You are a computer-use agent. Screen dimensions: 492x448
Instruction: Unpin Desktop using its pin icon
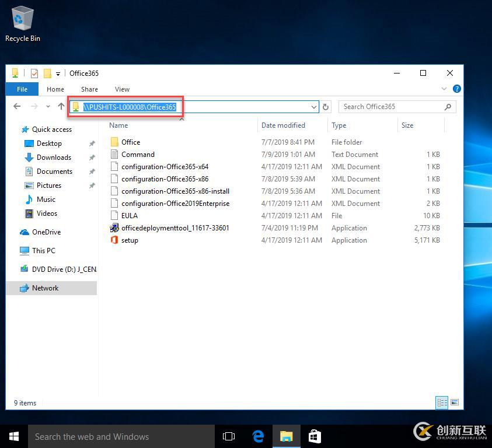pyautogui.click(x=92, y=143)
